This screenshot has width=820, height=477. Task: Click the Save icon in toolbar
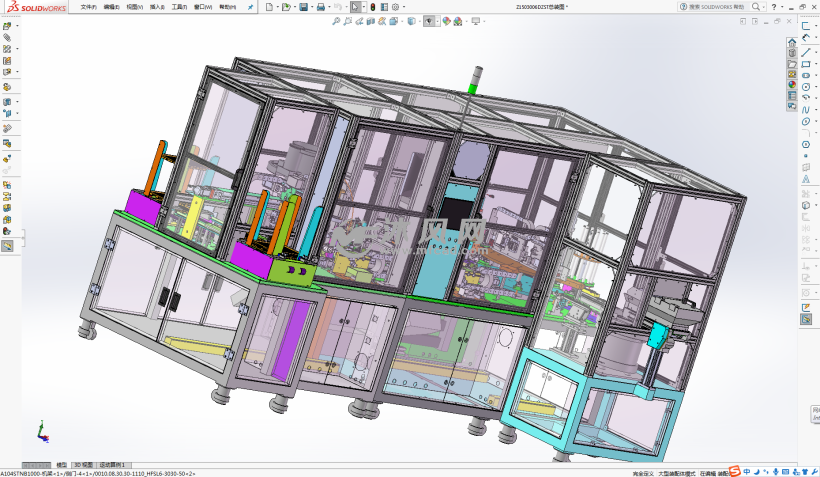click(303, 7)
